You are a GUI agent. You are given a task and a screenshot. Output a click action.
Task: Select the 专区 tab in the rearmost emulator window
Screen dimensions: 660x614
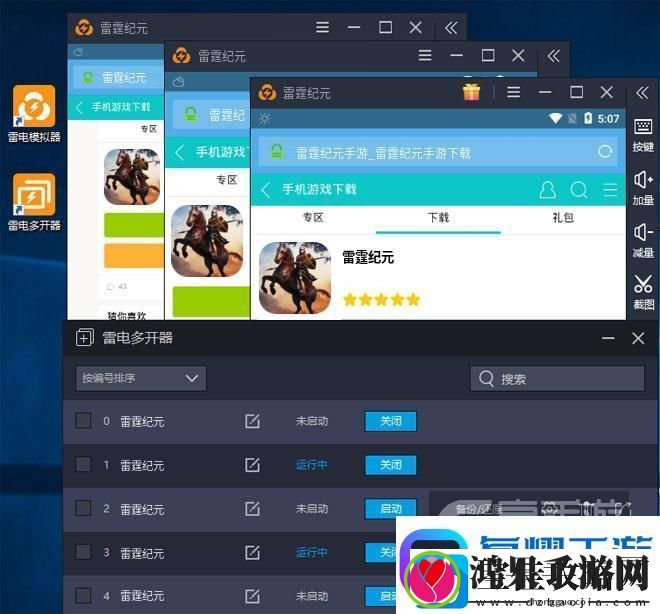coord(149,129)
